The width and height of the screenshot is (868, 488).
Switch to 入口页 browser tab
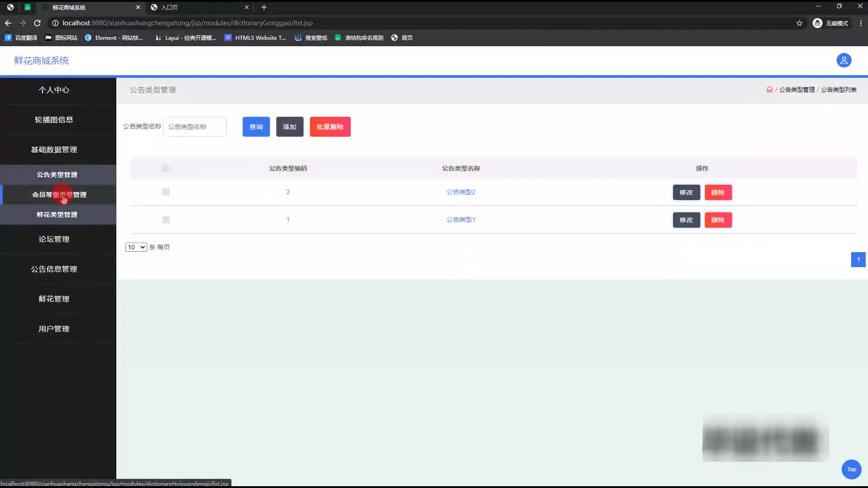click(x=199, y=7)
